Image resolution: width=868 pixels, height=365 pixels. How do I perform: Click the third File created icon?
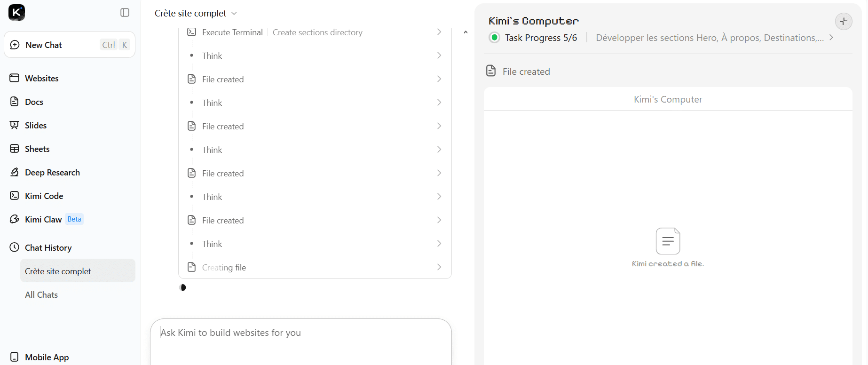pos(191,173)
